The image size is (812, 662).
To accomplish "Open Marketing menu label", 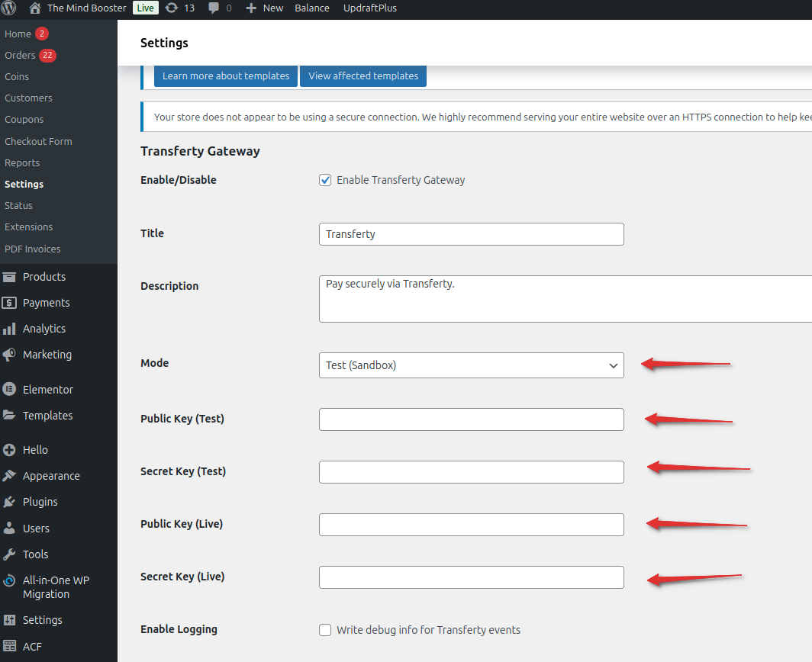I will [x=47, y=355].
